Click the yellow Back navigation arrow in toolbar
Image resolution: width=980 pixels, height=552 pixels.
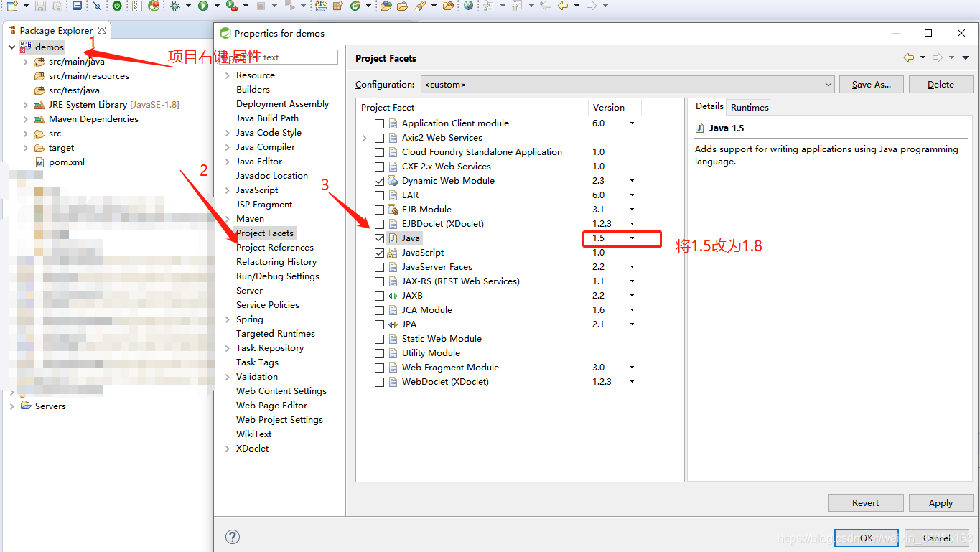pos(562,6)
